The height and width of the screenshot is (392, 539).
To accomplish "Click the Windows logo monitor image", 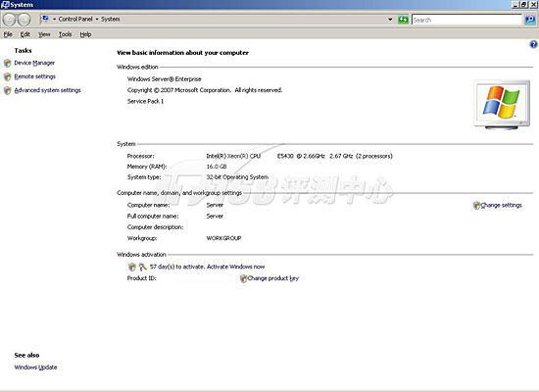I will pos(502,105).
